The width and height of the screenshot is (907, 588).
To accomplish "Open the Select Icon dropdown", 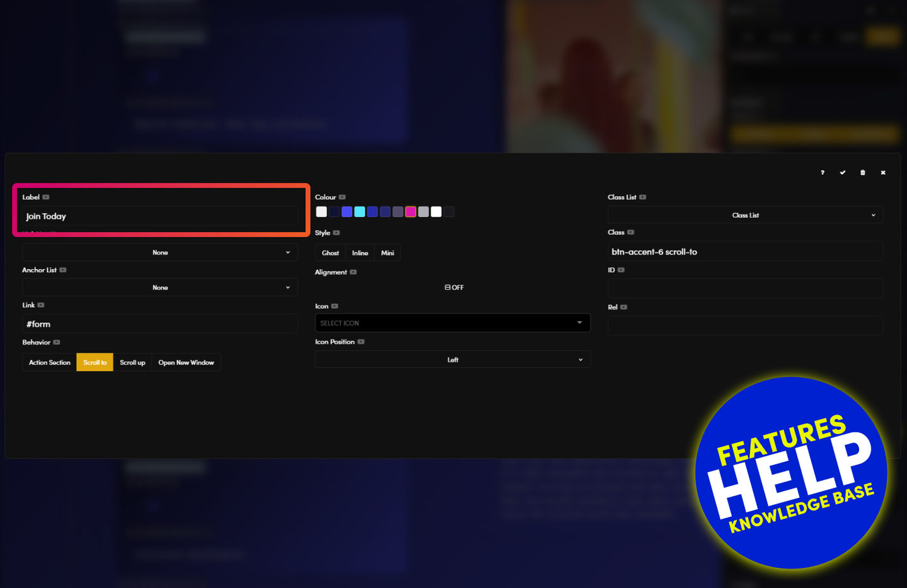I will pyautogui.click(x=453, y=323).
